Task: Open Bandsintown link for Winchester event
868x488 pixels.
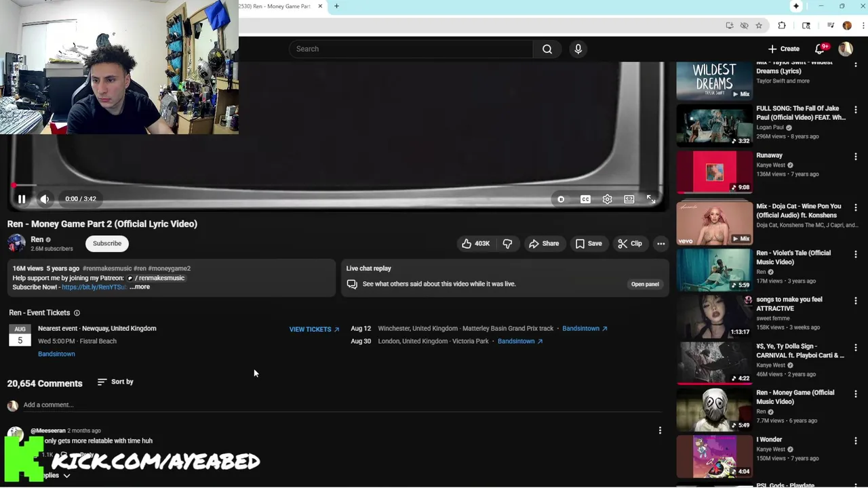Action: [585, 328]
